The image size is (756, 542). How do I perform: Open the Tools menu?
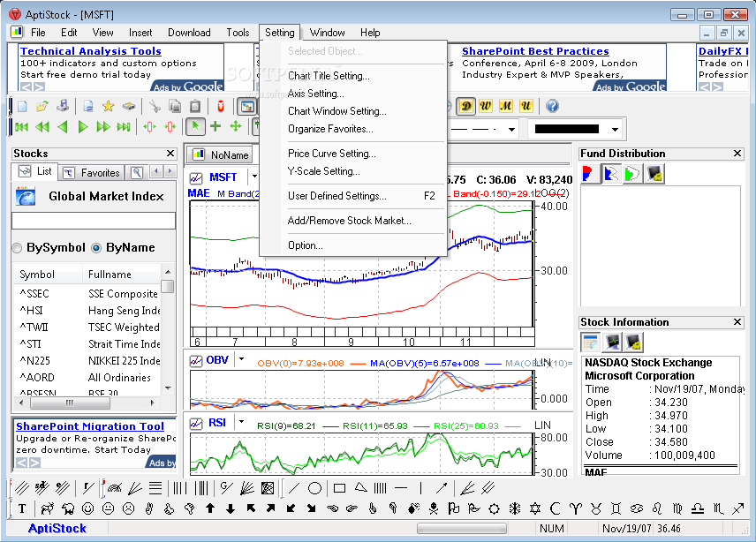pos(238,33)
